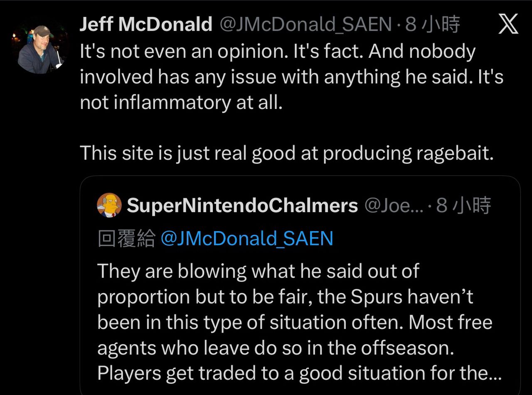532x395 pixels.
Task: Open SuperNintendoChalmers' cartoon avatar
Action: (109, 205)
